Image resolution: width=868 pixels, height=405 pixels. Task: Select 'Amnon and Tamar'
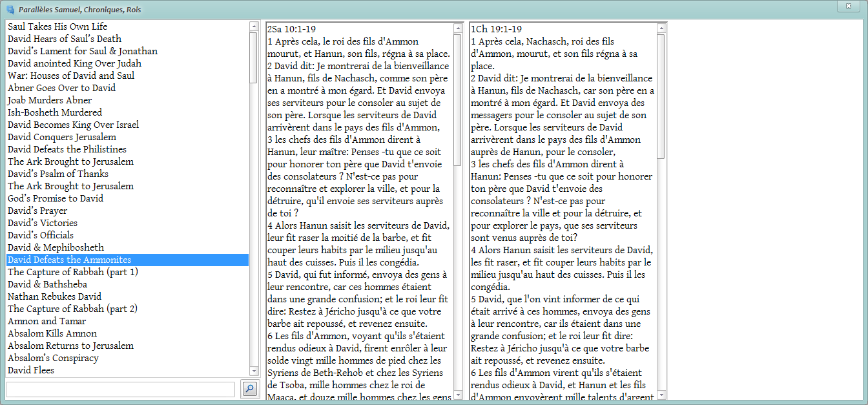click(x=127, y=321)
